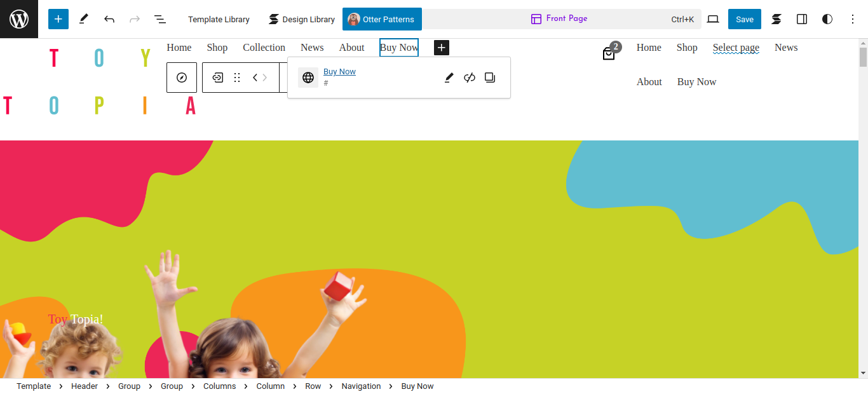Move the Buy Now block left

255,78
